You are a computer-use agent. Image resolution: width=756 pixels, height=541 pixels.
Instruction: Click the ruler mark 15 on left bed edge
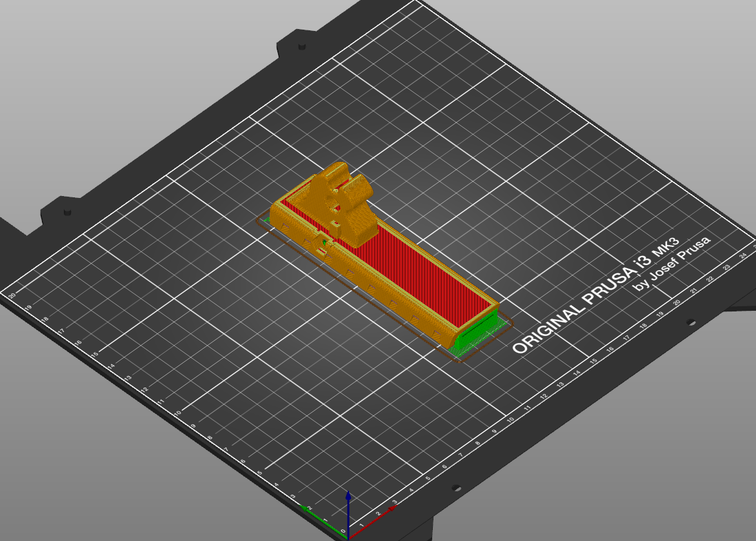[95, 355]
